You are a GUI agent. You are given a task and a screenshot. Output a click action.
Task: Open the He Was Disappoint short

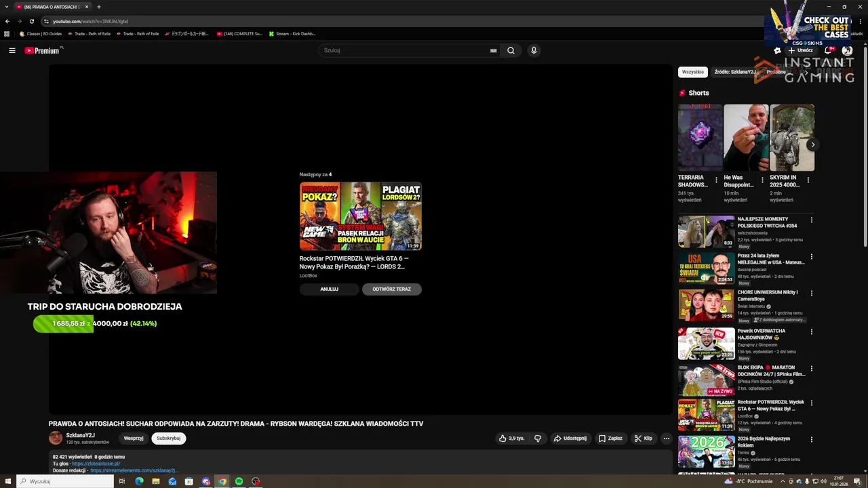coord(746,138)
